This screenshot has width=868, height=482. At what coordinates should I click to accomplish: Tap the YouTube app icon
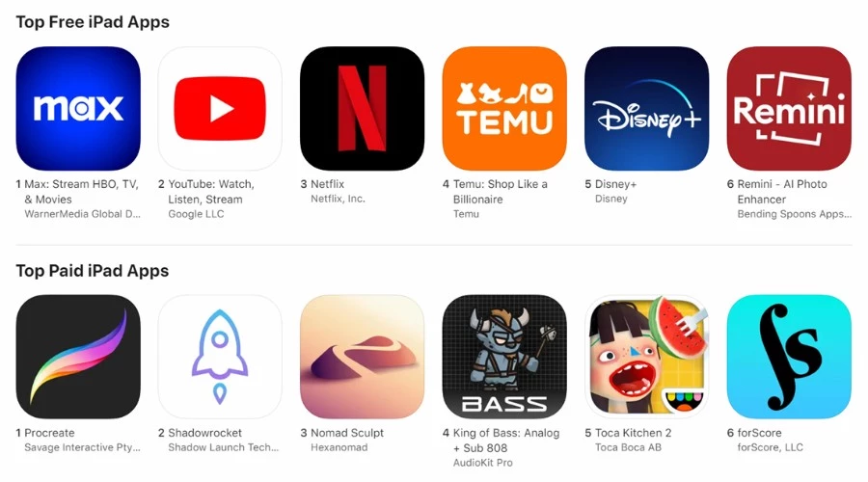[x=220, y=109]
